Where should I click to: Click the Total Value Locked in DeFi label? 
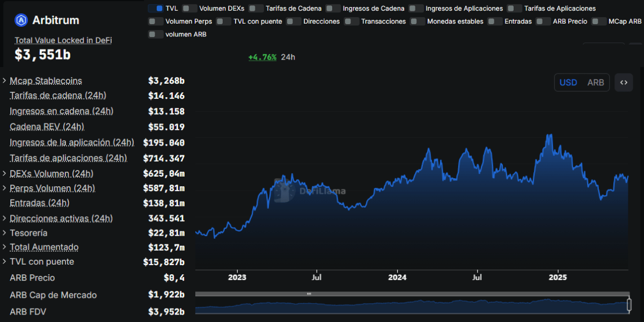pyautogui.click(x=63, y=40)
